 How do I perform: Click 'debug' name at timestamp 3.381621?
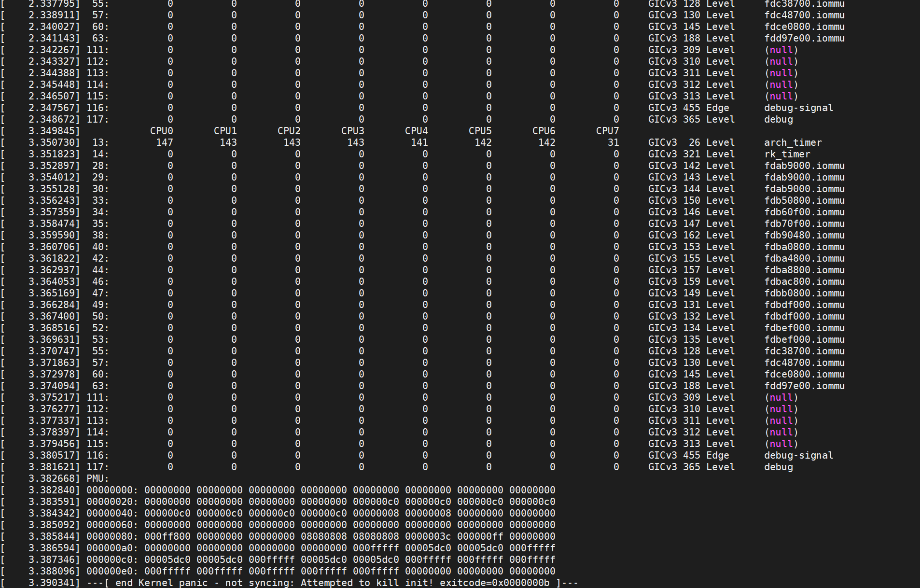[778, 467]
